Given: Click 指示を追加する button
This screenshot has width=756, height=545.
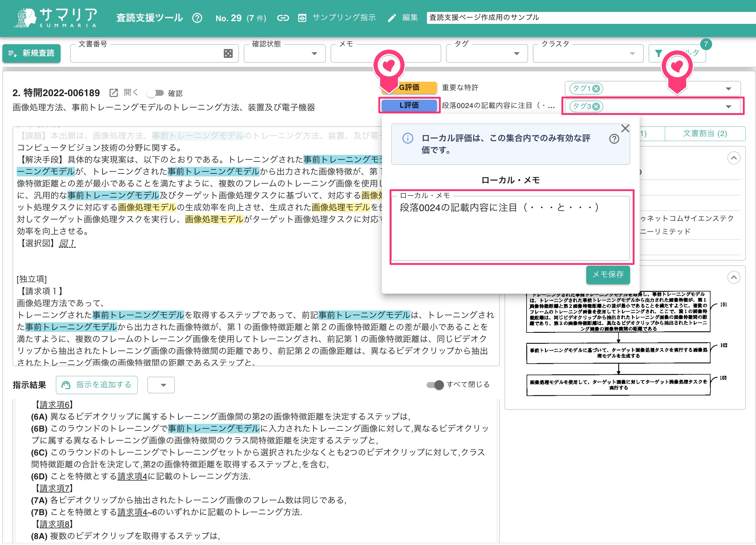Looking at the screenshot, I should 97,385.
